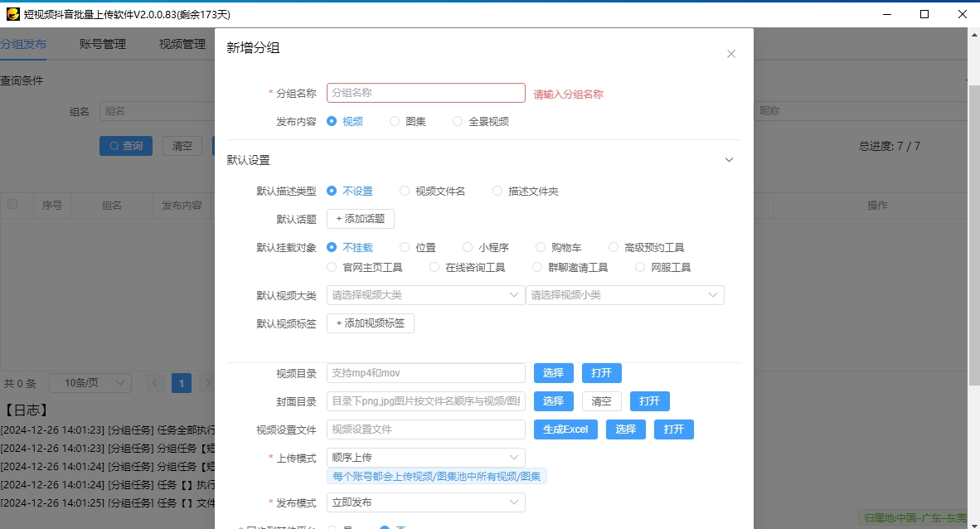Open the 请选择视频小类 dropdown
The height and width of the screenshot is (529, 980).
tap(624, 295)
